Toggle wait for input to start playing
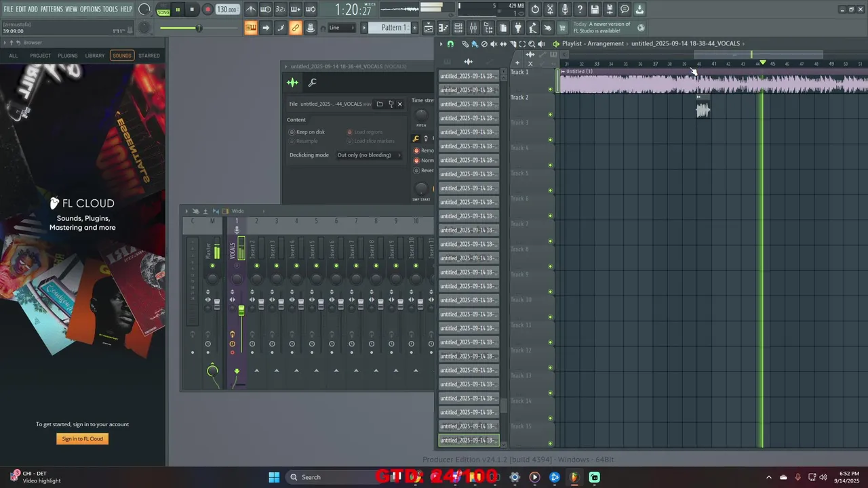The image size is (868, 488). 266,9
